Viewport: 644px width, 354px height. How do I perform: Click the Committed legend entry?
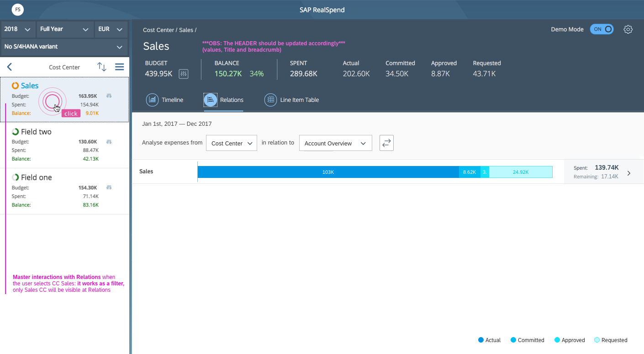(528, 340)
